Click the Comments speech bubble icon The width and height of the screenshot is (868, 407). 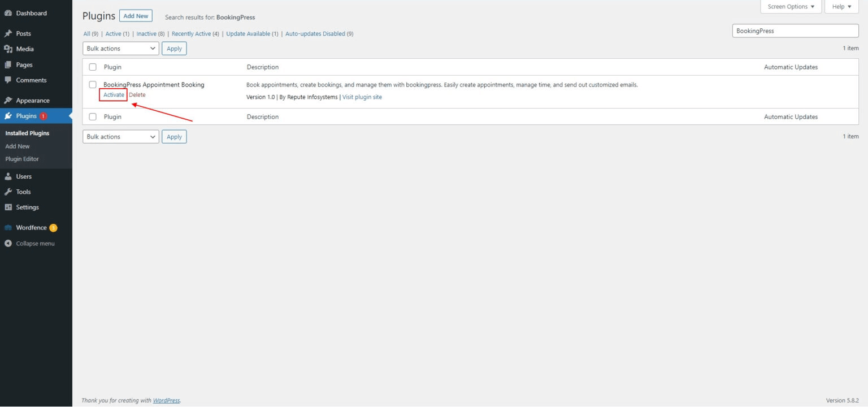coord(8,80)
